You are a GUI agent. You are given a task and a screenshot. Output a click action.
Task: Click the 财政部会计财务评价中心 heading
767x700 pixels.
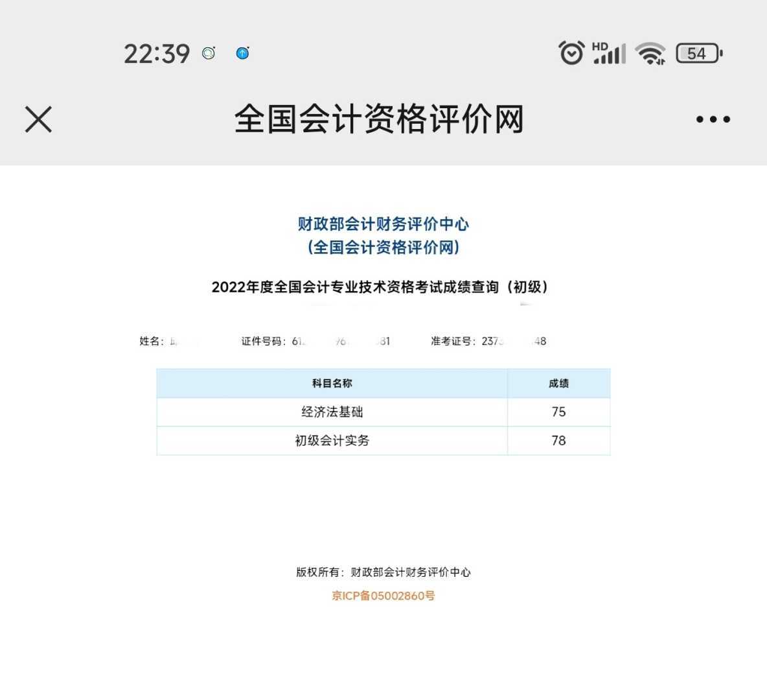(x=383, y=224)
